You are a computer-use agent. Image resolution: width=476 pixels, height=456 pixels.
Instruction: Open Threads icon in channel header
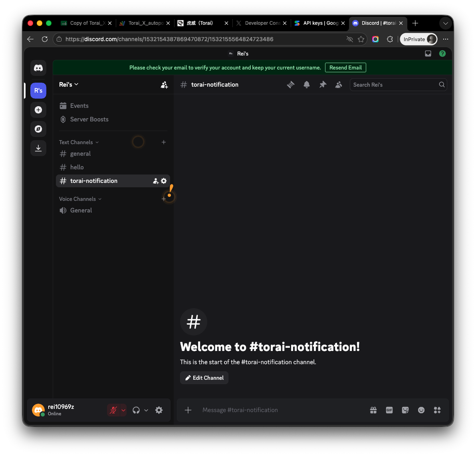point(291,85)
